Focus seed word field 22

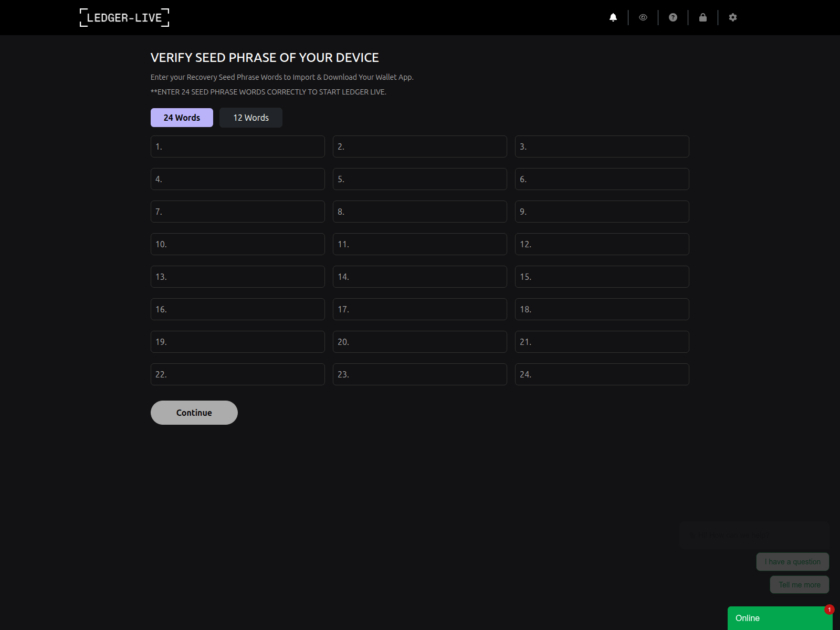click(238, 374)
